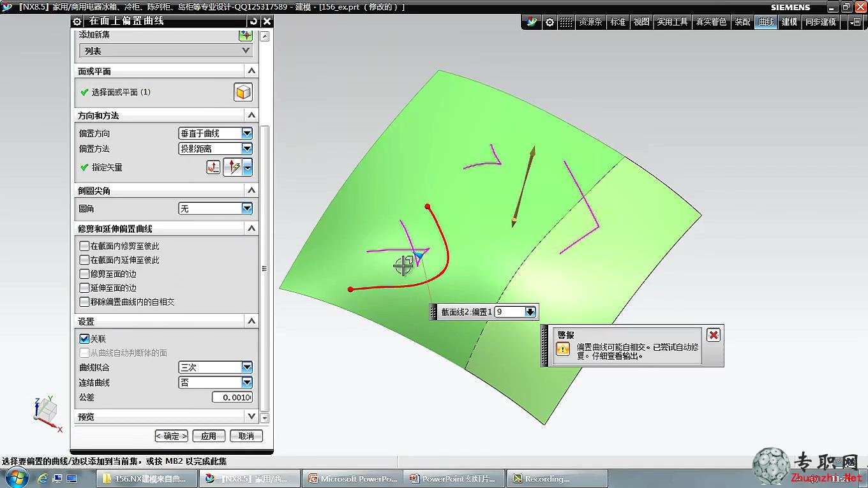The height and width of the screenshot is (488, 868).
Task: Open the 156.NX建模 folder taskbar item
Action: tap(146, 478)
